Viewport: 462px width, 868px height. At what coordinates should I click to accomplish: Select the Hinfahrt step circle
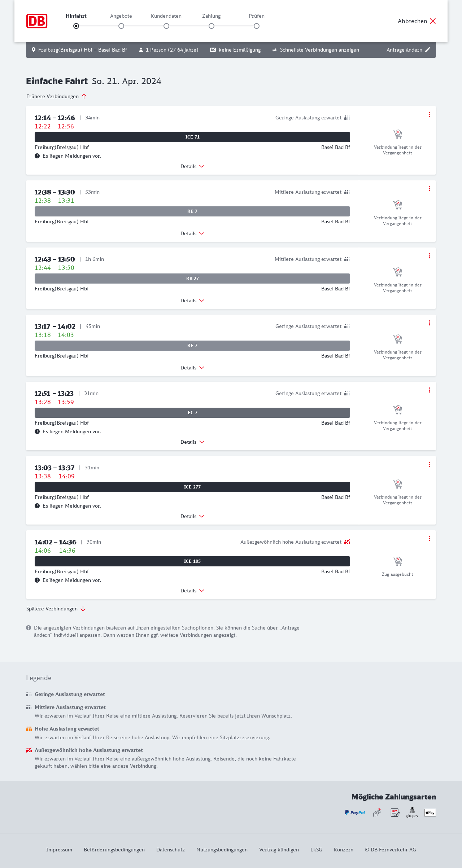[76, 26]
